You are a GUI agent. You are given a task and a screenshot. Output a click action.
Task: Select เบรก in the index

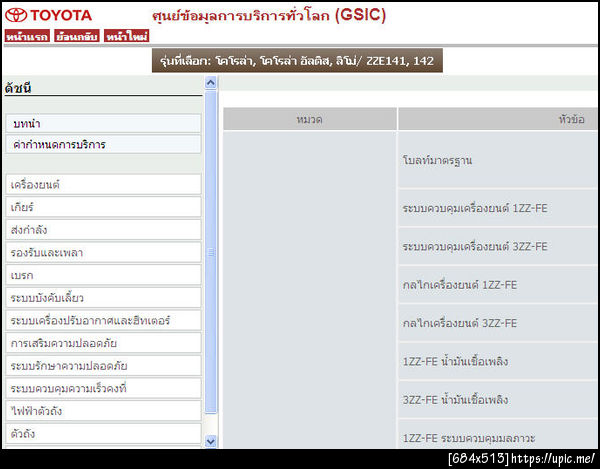click(103, 275)
